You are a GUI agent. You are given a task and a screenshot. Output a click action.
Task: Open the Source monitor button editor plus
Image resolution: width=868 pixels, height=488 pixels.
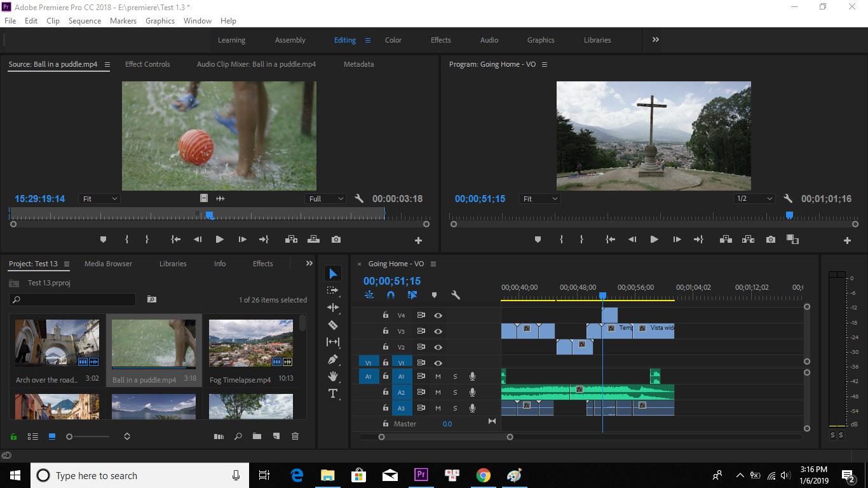pos(418,241)
